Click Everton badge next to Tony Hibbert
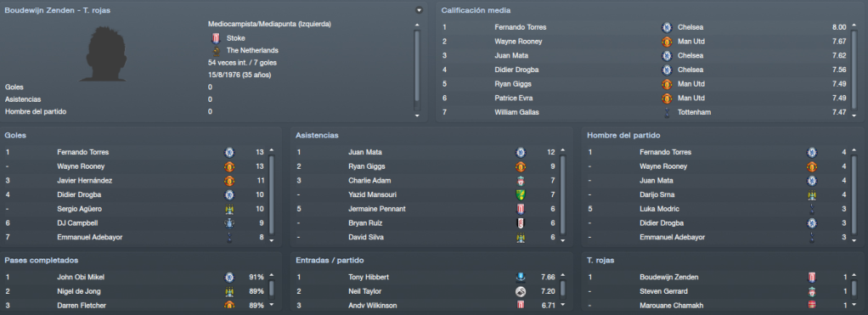This screenshot has width=868, height=315. point(521,277)
